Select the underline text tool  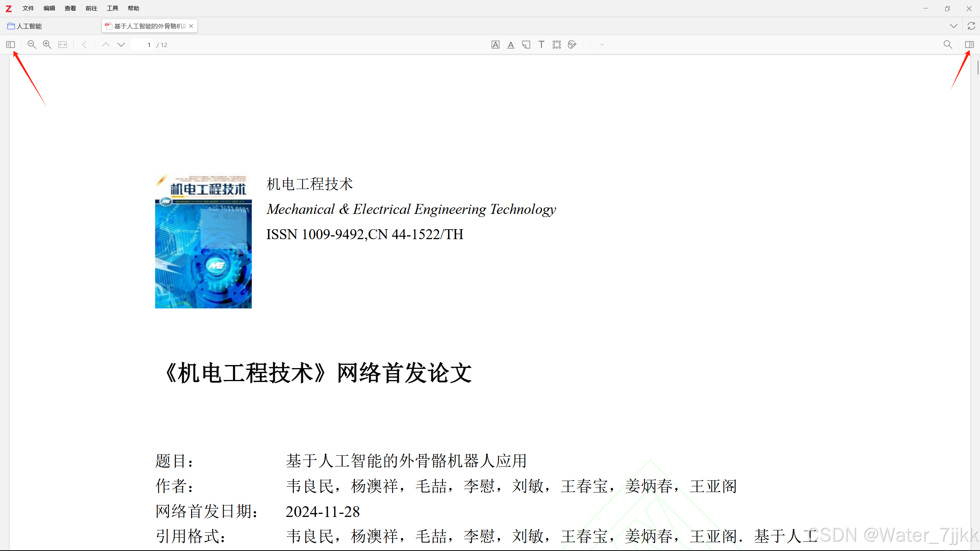coord(511,45)
